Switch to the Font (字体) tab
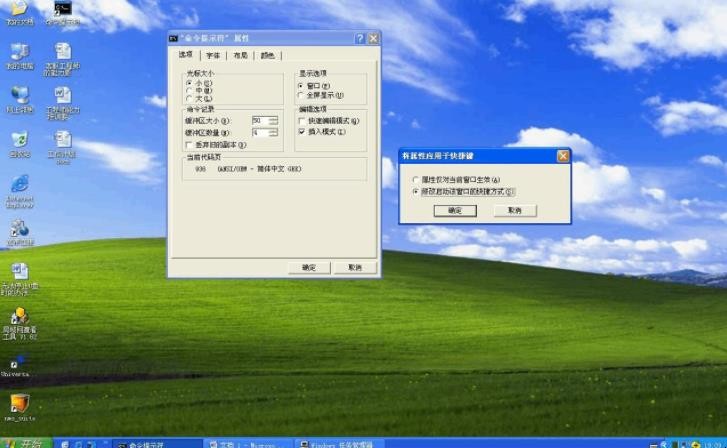Viewport: 727px width, 448px height. tap(213, 55)
